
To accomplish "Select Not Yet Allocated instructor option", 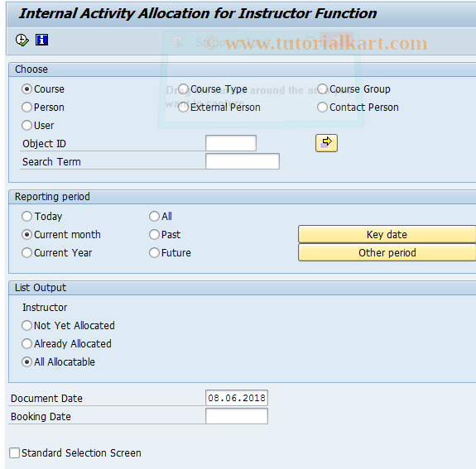I will pos(26,326).
